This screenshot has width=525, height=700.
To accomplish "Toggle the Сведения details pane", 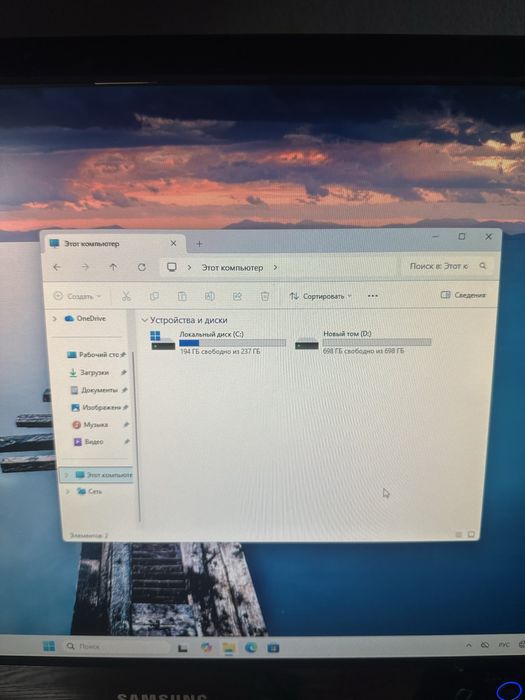I will coord(463,295).
